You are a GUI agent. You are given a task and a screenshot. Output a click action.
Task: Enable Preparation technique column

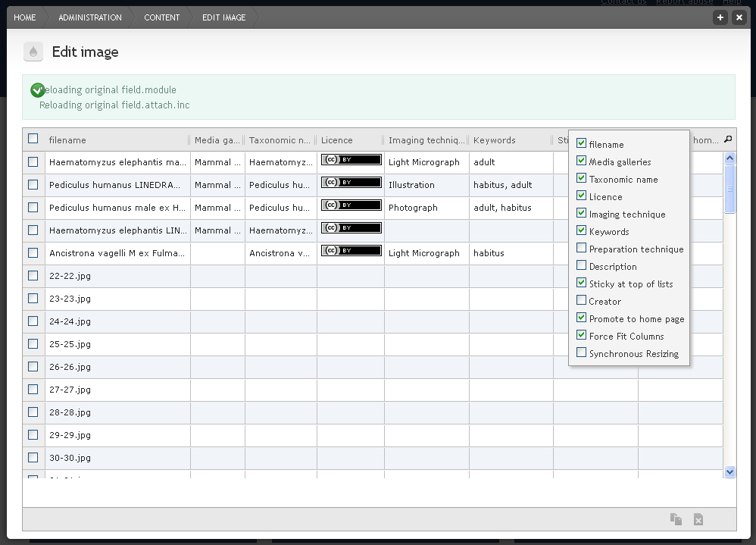click(582, 248)
